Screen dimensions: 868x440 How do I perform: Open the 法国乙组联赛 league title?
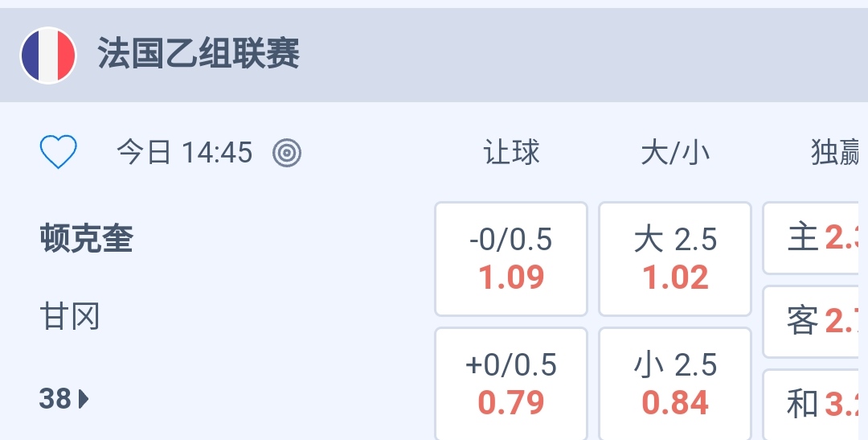click(x=199, y=55)
